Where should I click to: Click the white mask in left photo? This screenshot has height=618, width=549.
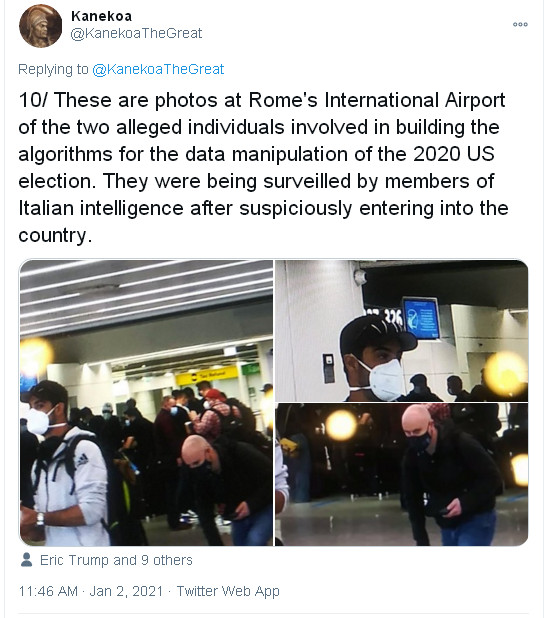(x=39, y=421)
